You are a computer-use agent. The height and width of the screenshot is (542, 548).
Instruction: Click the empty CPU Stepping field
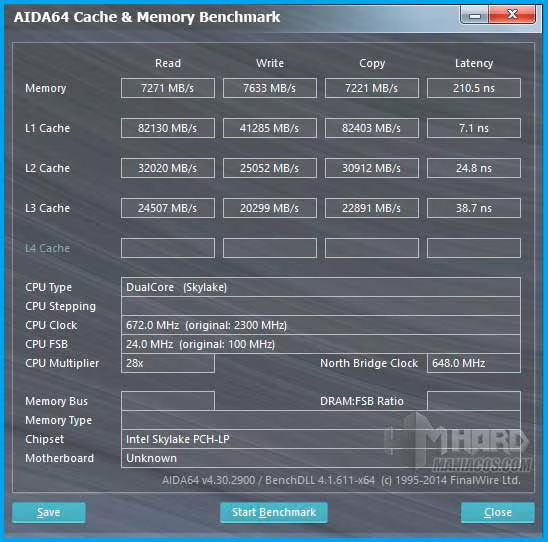tap(321, 306)
